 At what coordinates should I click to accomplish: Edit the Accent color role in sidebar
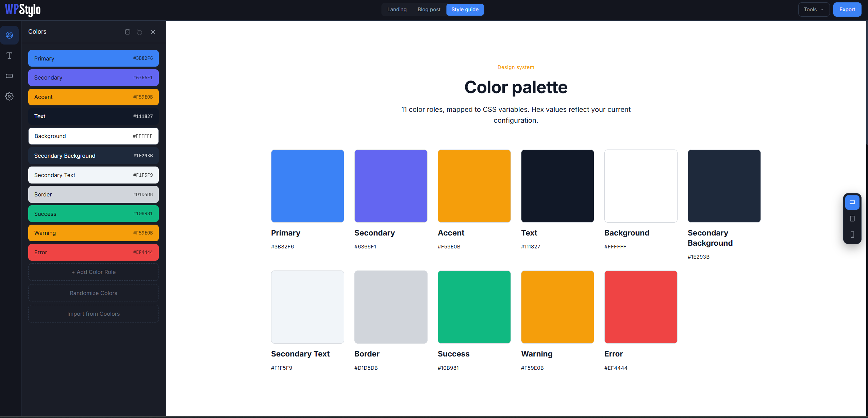tap(94, 97)
